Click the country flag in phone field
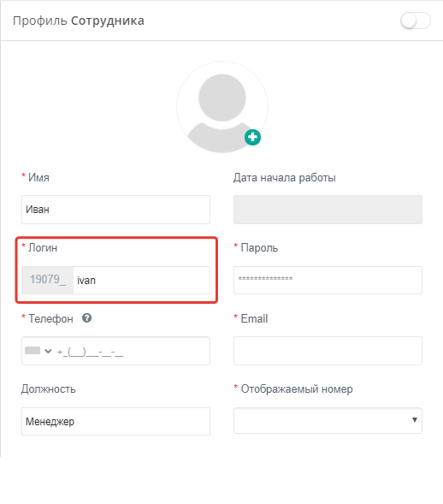Image resolution: width=443 pixels, height=504 pixels. click(x=32, y=350)
